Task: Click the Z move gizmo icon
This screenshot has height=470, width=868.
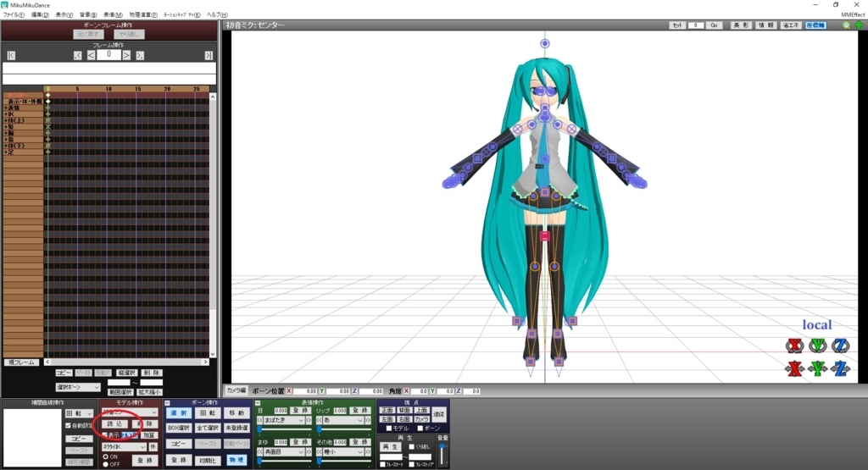Action: click(x=840, y=368)
